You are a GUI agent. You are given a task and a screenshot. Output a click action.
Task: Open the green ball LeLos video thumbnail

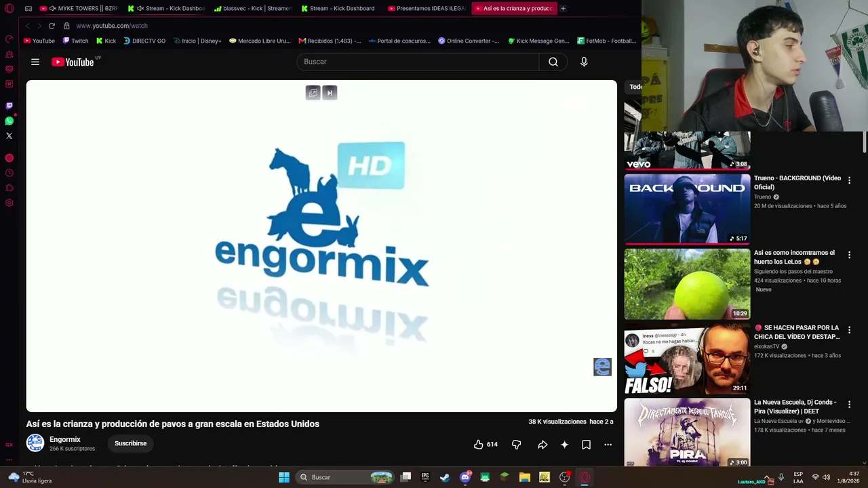coord(687,283)
